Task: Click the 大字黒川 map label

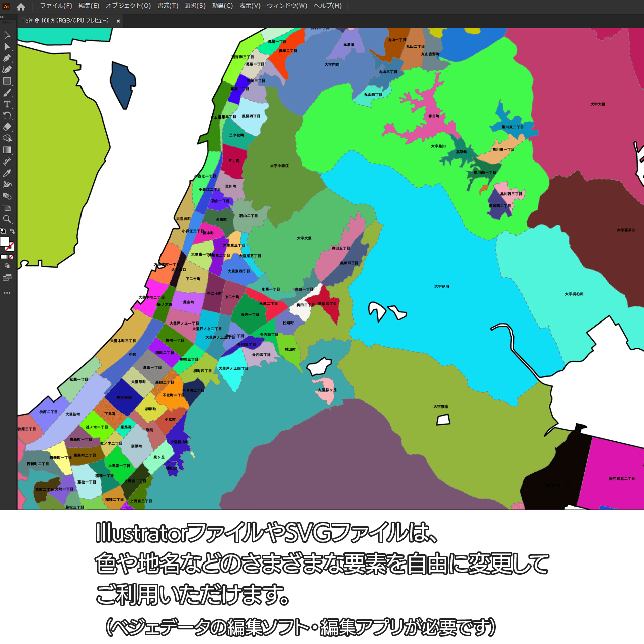Action: 438,146
